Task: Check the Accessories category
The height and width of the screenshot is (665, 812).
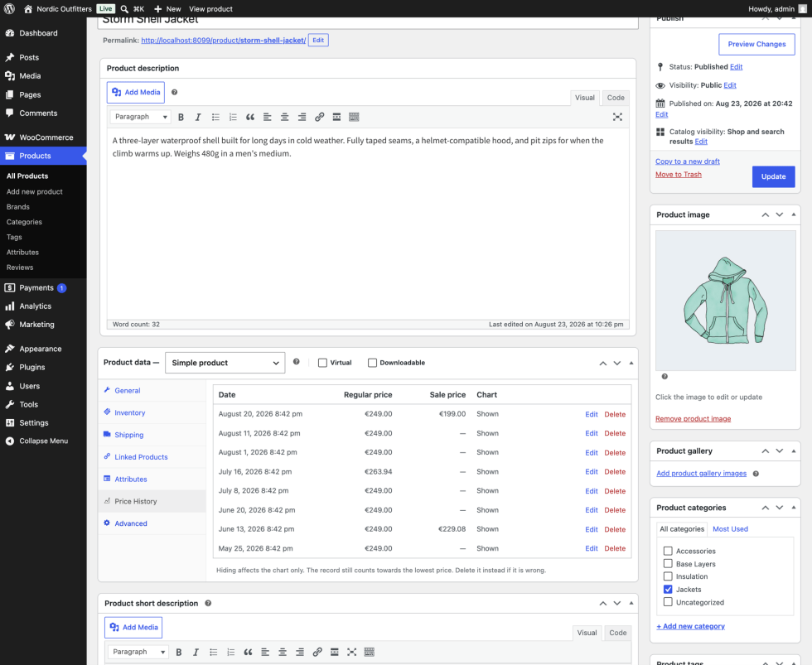Action: 668,551
